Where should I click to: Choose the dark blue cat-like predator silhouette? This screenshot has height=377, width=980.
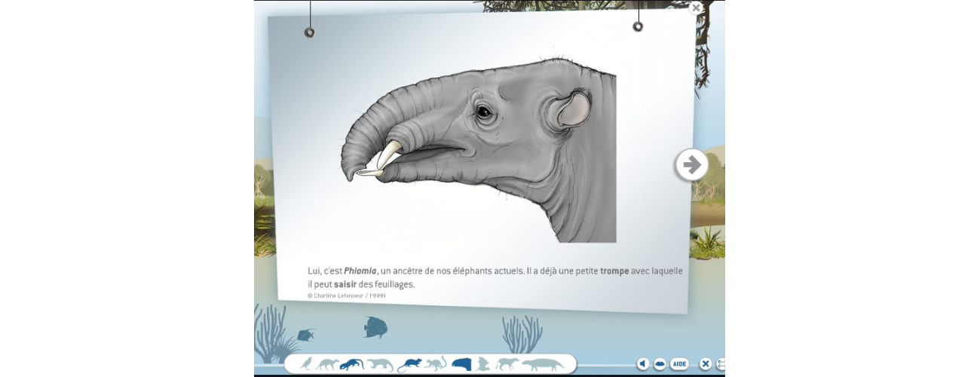coord(351,365)
